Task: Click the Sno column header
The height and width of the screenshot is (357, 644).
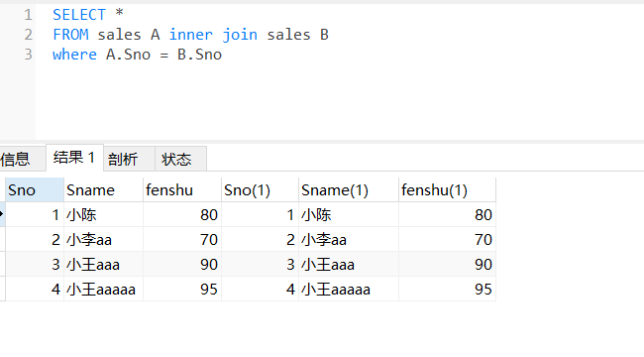Action: (x=35, y=190)
